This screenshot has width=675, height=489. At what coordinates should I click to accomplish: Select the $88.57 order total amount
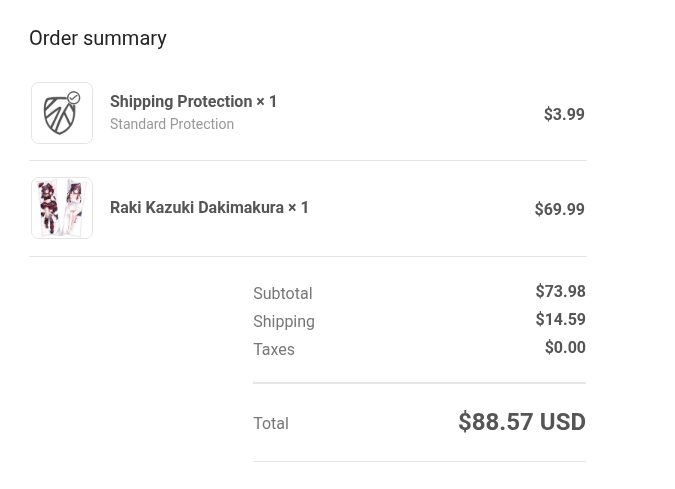(x=495, y=422)
